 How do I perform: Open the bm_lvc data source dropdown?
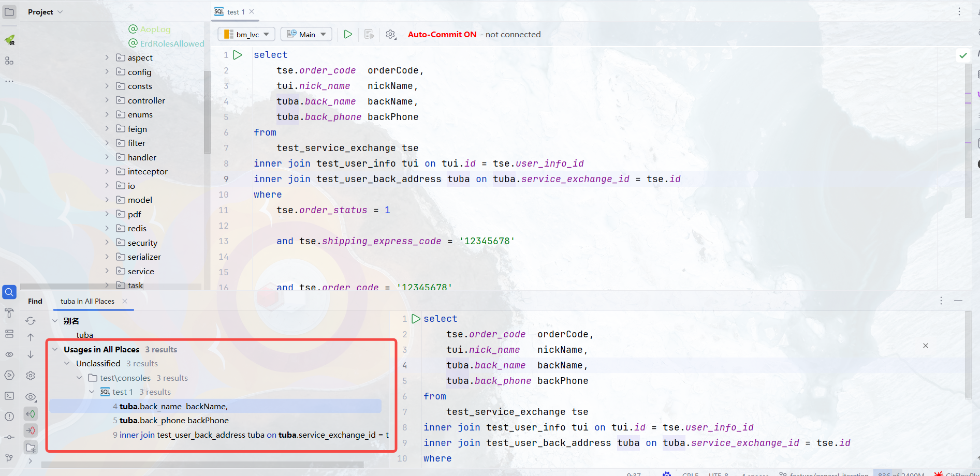click(246, 34)
